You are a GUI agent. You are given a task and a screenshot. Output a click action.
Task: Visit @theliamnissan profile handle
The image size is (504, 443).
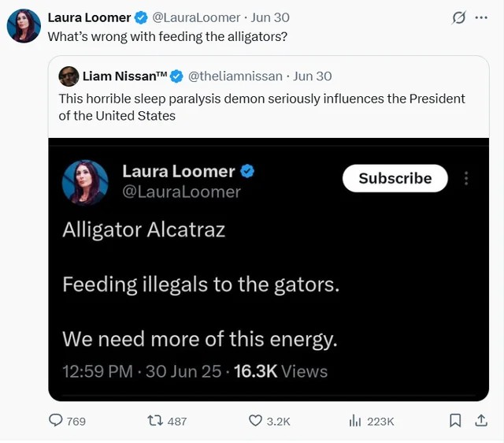click(x=236, y=76)
